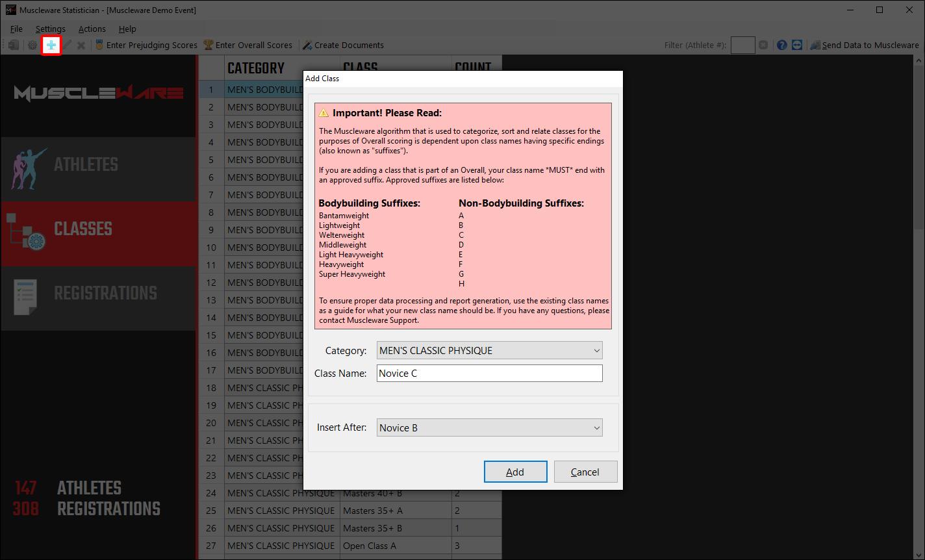925x560 pixels.
Task: Go to the Registrations section
Action: tap(98, 294)
